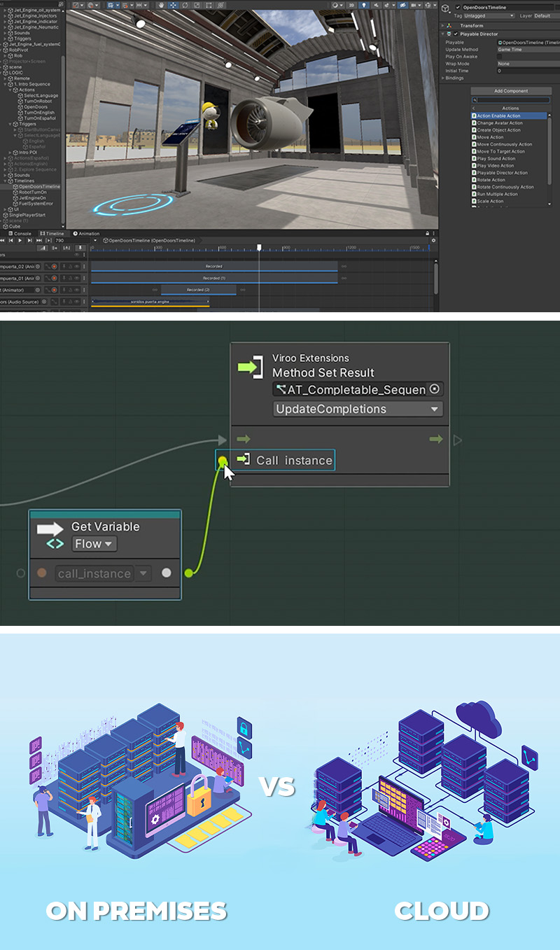The image size is (560, 950).
Task: Open the Flow variable kind dropdown
Action: [x=94, y=544]
